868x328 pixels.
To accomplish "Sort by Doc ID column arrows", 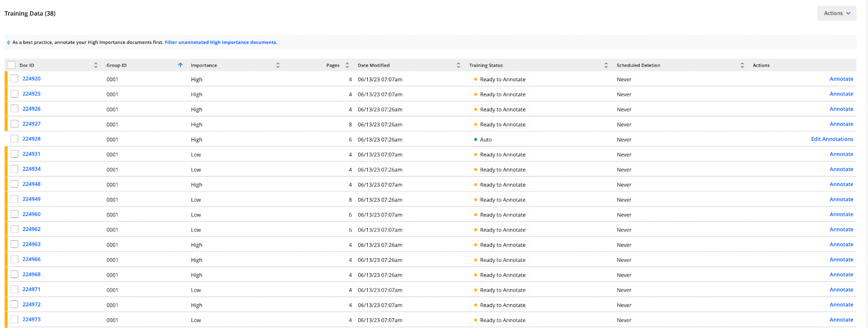I will click(96, 65).
